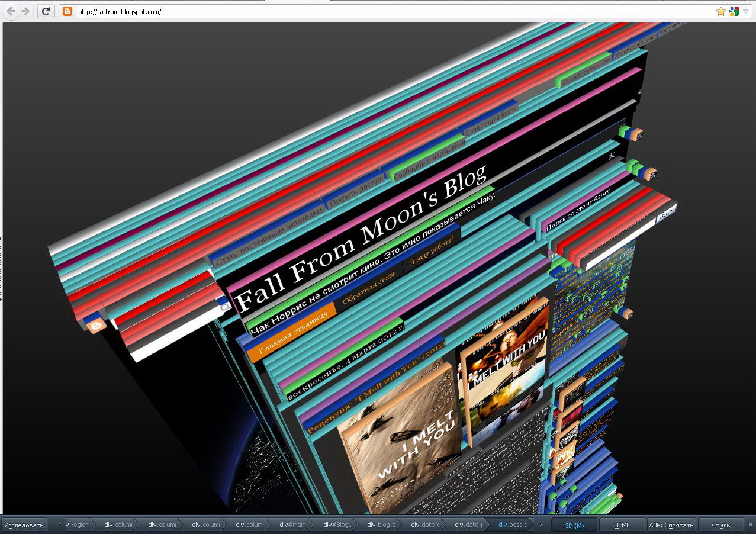Screen dimensions: 756x534
Task: Reload the page with the refresh button
Action: (x=45, y=11)
